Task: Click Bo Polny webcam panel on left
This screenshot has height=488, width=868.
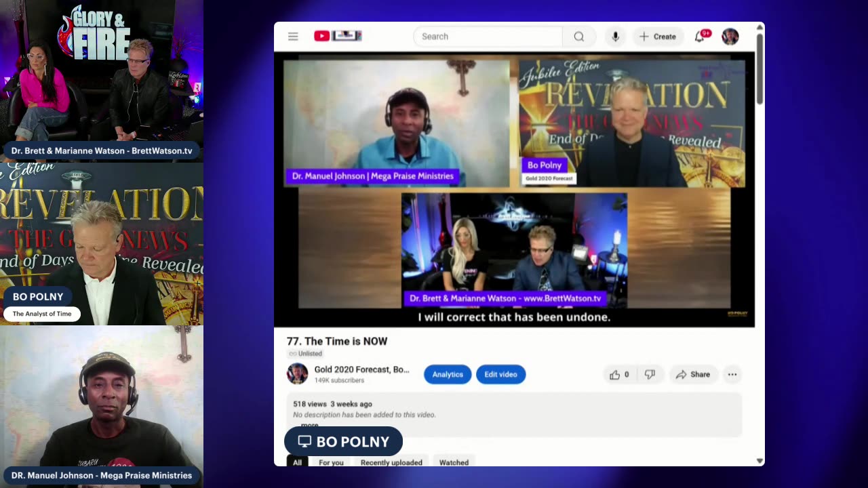Action: 102,244
